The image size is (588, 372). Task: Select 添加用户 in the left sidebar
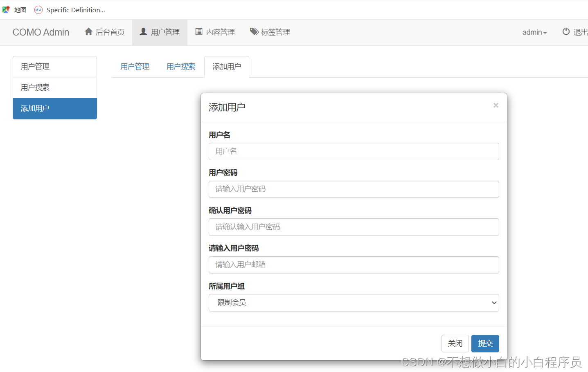coord(55,108)
